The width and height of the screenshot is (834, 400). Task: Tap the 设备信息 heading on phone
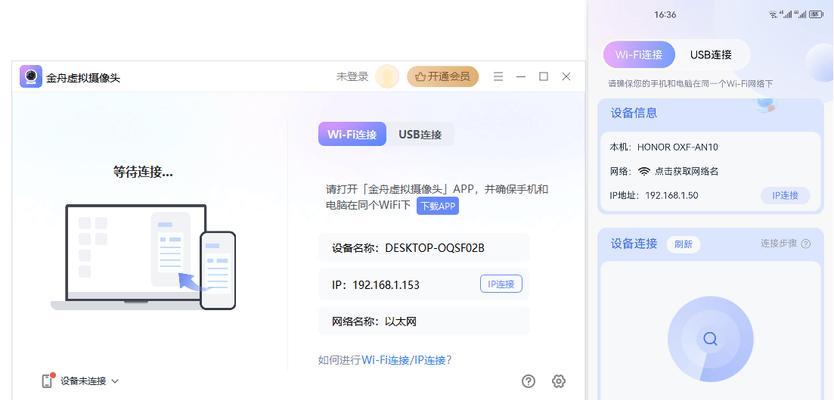pos(633,113)
